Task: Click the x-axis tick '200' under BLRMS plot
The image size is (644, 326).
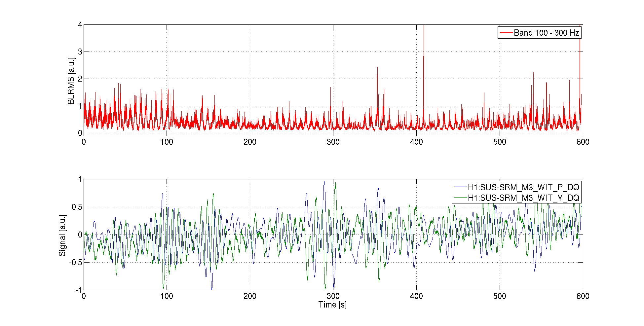Action: point(250,142)
